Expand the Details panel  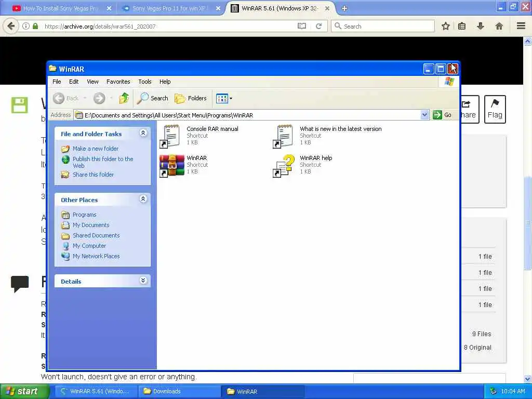143,280
